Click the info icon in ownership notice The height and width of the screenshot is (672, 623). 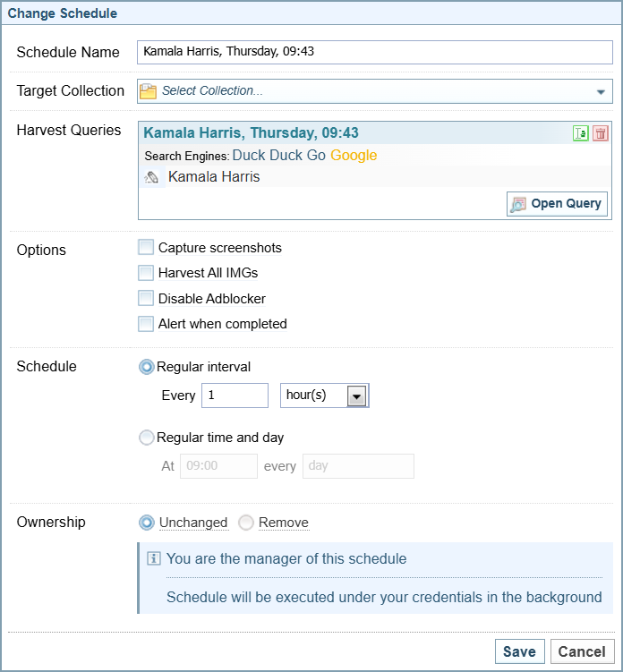pos(153,559)
